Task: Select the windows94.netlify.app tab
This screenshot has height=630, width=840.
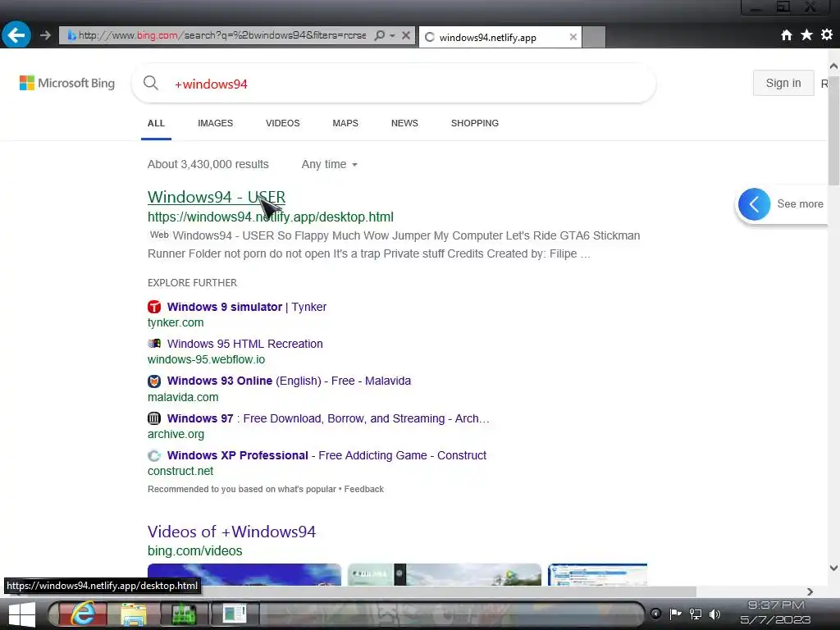Action: tap(500, 37)
